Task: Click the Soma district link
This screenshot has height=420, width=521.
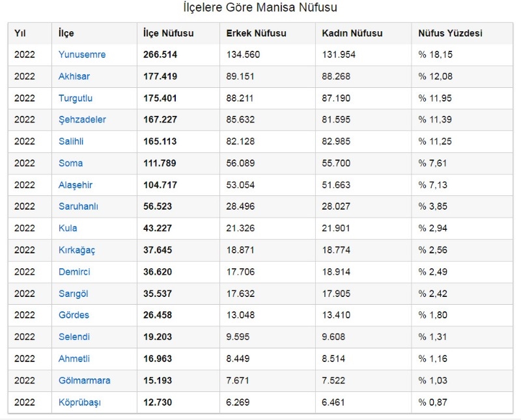Action: (70, 163)
